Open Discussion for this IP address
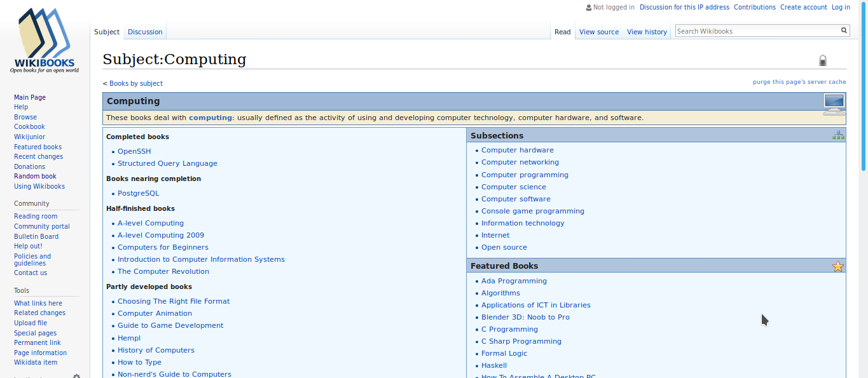Viewport: 868px width, 378px height. coord(684,8)
